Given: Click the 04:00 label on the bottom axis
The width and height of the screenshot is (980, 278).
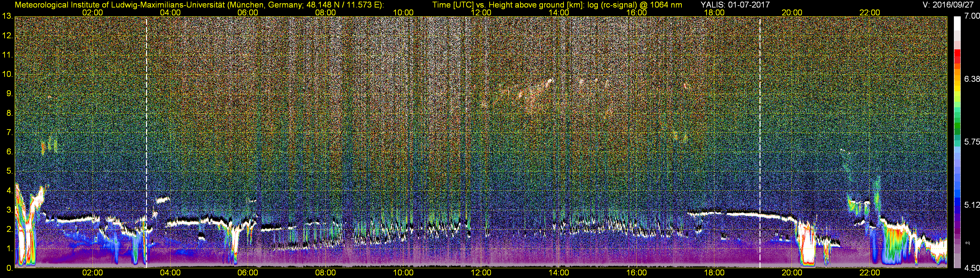Looking at the screenshot, I should pos(170,273).
